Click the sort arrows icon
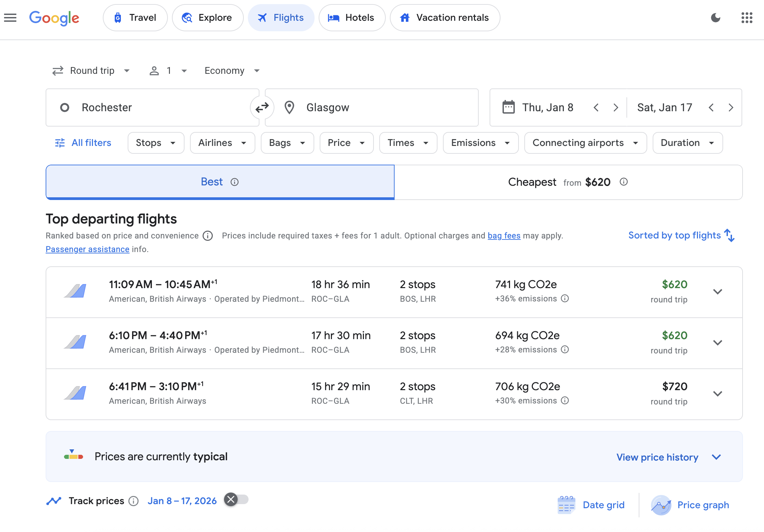Image resolution: width=764 pixels, height=532 pixels. pyautogui.click(x=730, y=235)
